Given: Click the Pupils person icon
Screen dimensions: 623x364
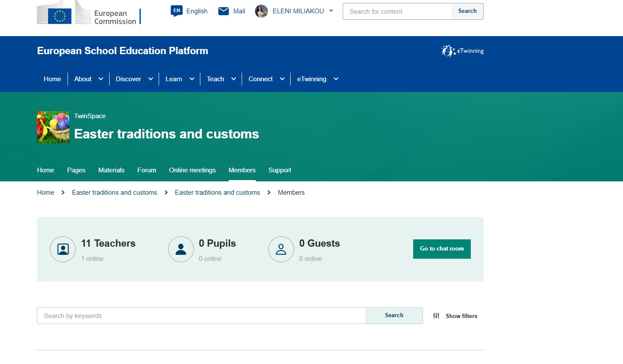Looking at the screenshot, I should (x=181, y=249).
